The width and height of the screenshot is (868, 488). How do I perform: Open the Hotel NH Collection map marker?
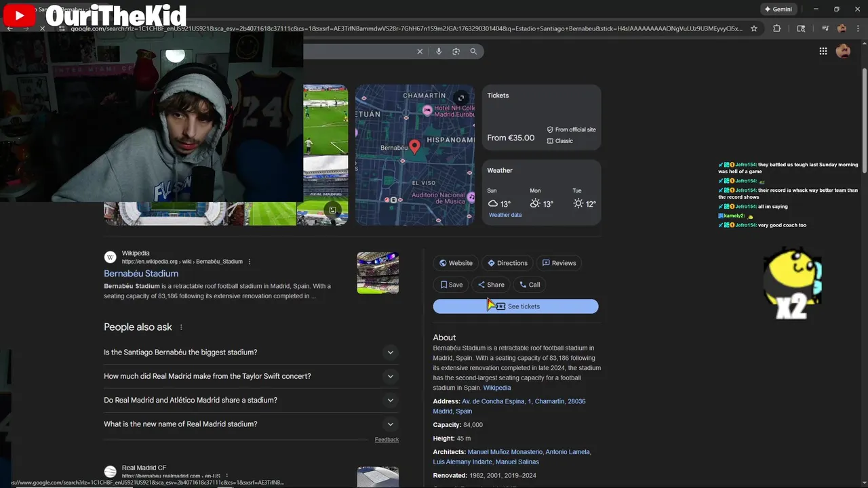tap(427, 110)
